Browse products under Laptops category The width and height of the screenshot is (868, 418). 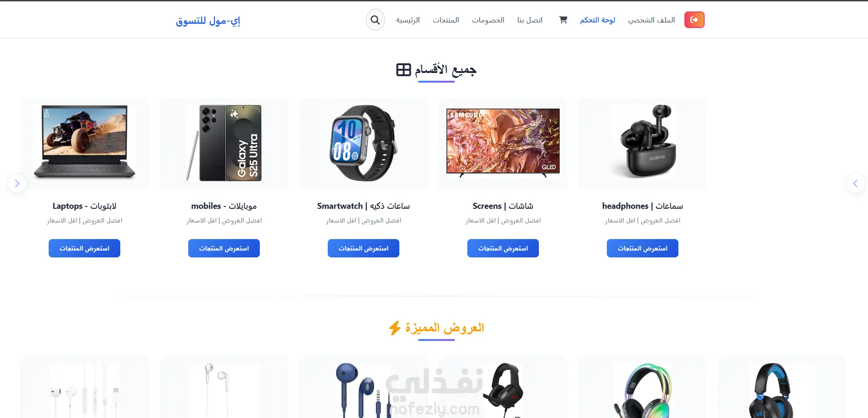tap(84, 248)
